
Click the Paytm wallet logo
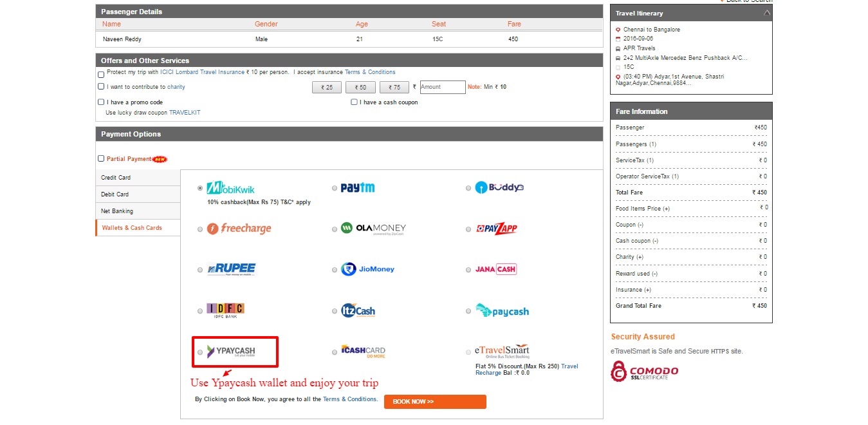(358, 187)
